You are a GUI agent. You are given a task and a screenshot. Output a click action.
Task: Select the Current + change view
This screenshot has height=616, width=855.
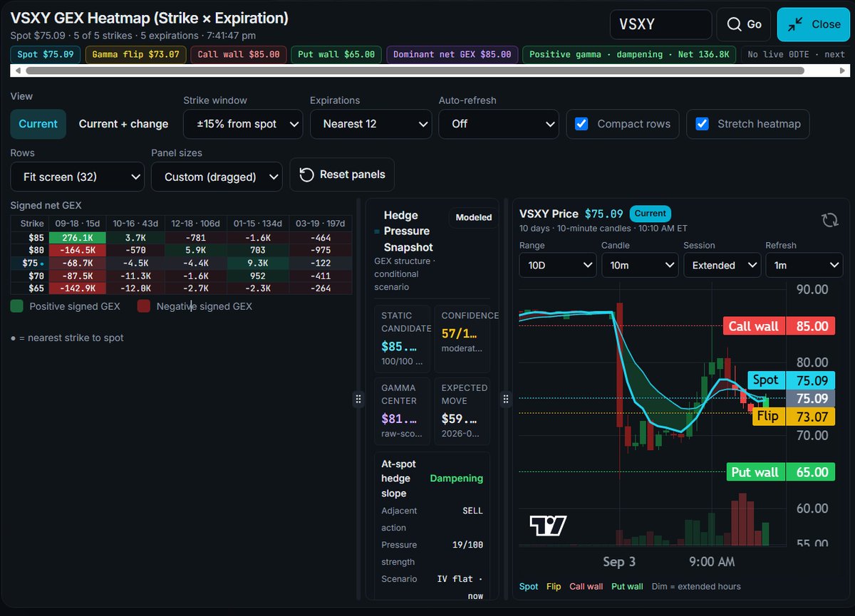(123, 124)
